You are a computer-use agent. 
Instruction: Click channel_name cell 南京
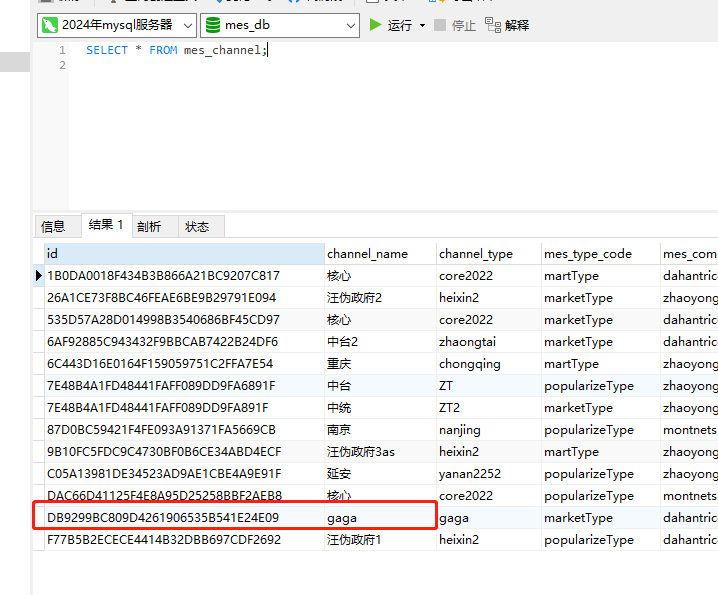381,430
